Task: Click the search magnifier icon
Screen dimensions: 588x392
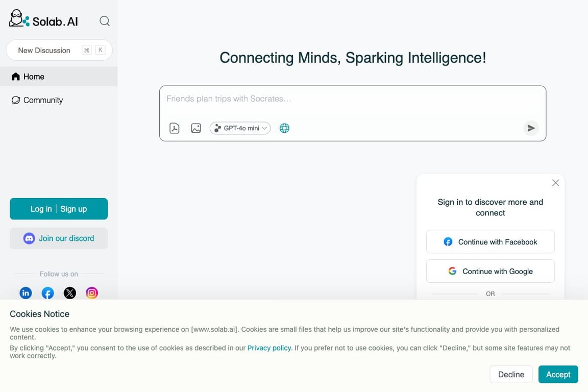Action: [105, 21]
